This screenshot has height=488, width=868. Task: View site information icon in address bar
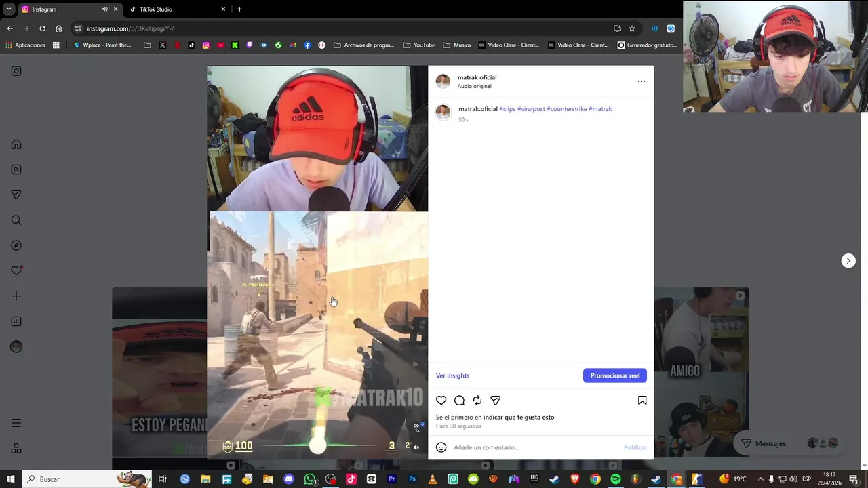[x=78, y=28]
